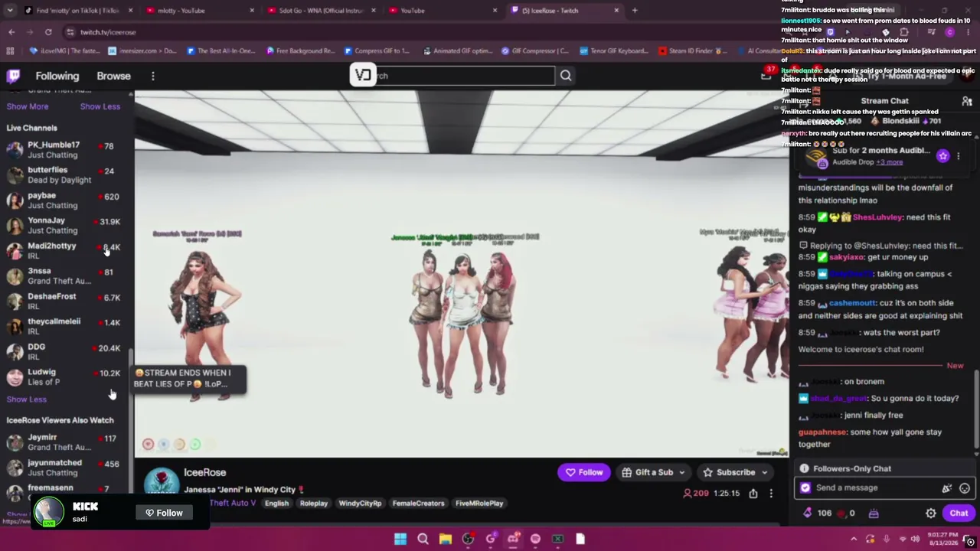980x551 pixels.
Task: Open the emote picker in chat
Action: (965, 487)
